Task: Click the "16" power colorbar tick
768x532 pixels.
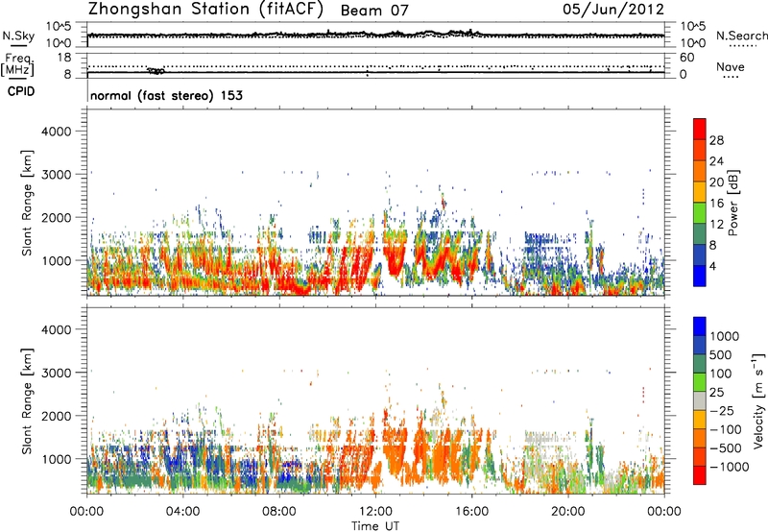Action: (716, 204)
